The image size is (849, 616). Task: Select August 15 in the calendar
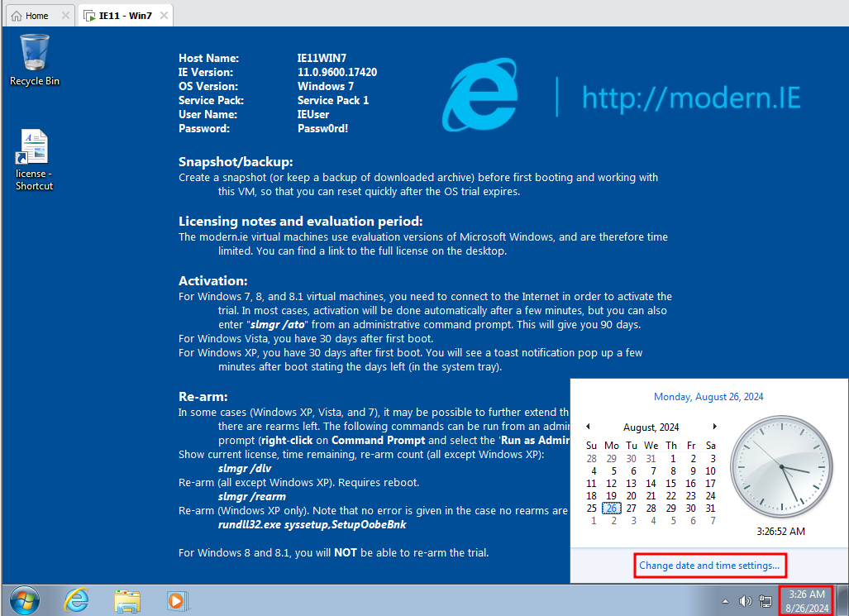(671, 483)
